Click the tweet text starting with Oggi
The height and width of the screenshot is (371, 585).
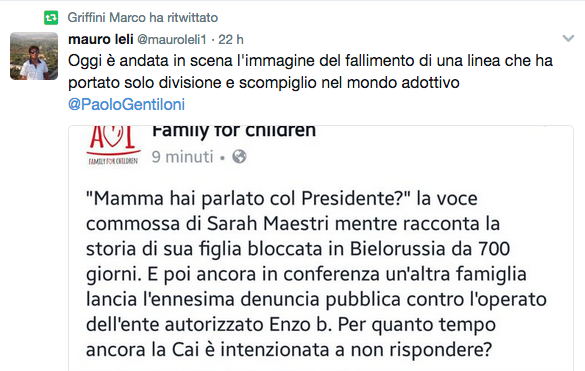point(310,71)
